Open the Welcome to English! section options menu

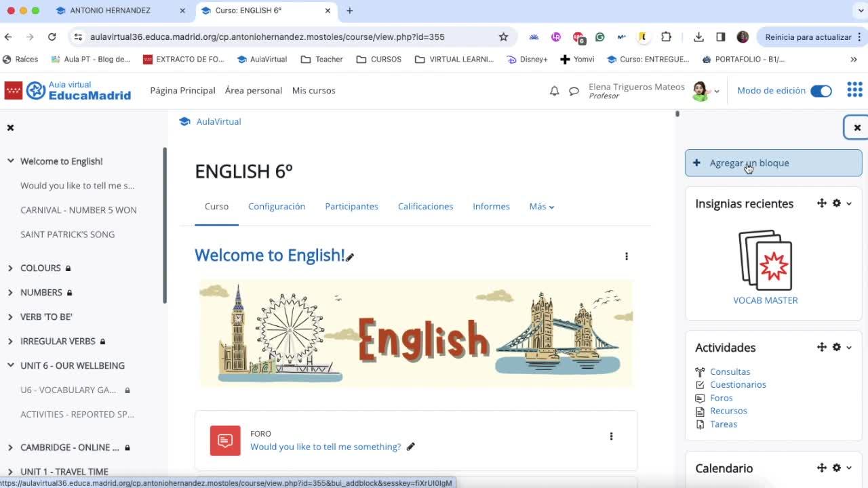[627, 256]
